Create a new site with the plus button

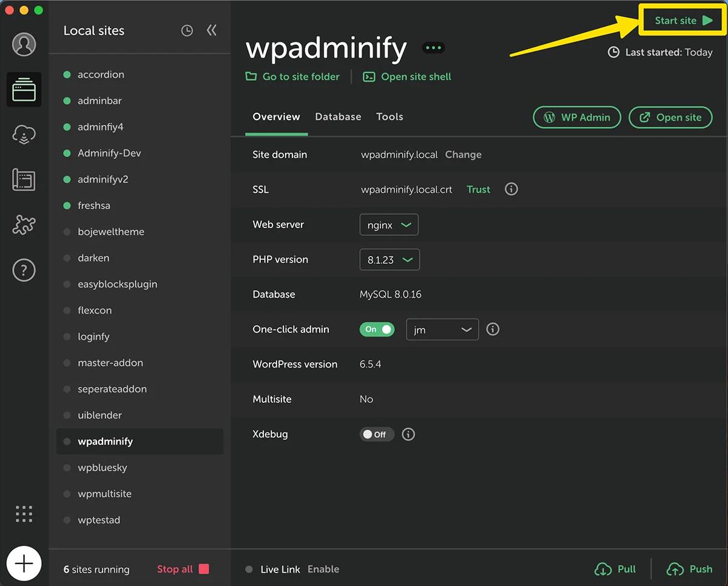pyautogui.click(x=24, y=564)
